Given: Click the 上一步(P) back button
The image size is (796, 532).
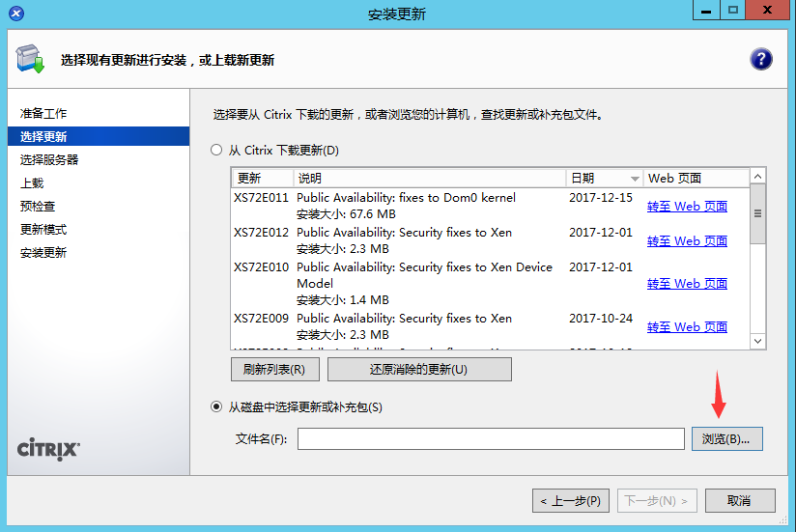Looking at the screenshot, I should click(571, 501).
